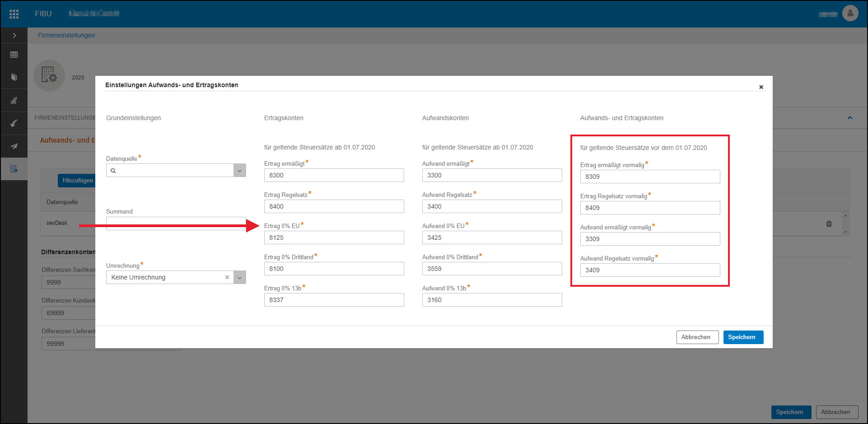Edit the Aufwand 0% Drittland field
868x424 pixels.
click(x=492, y=269)
